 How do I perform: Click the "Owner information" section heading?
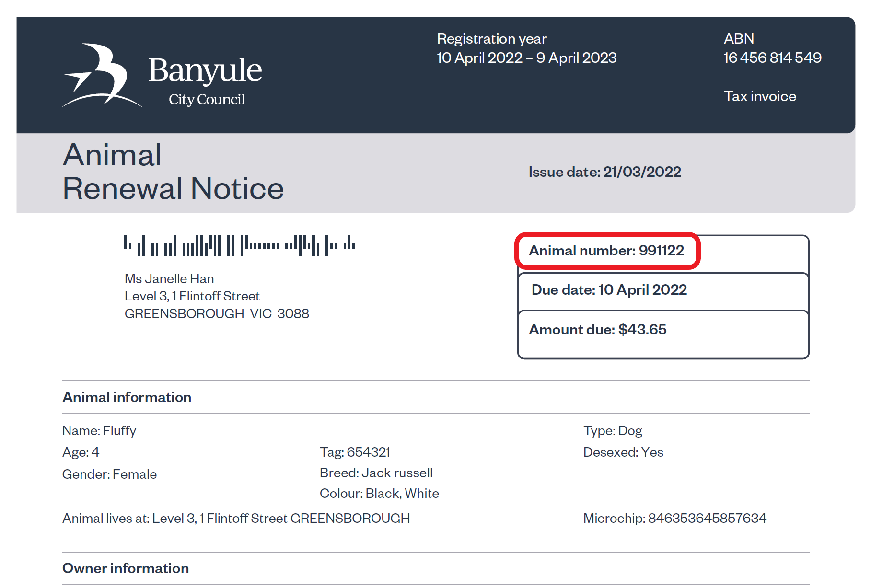click(x=126, y=568)
